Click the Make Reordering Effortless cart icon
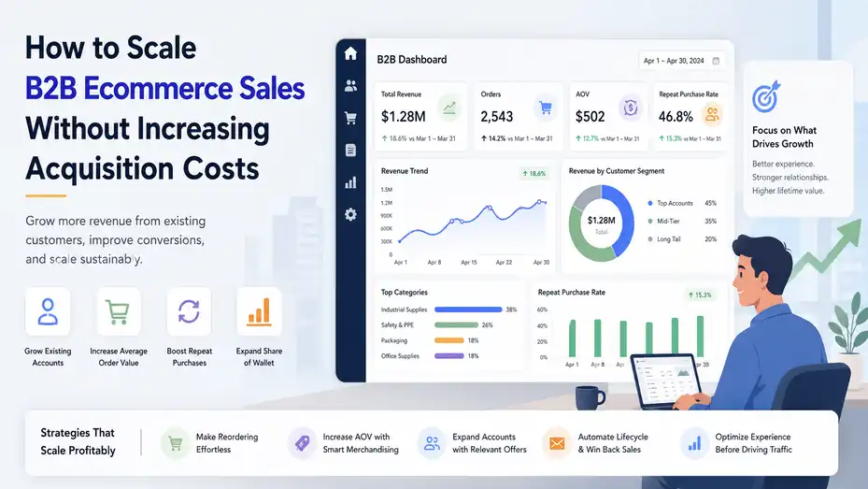The image size is (868, 489). click(175, 443)
